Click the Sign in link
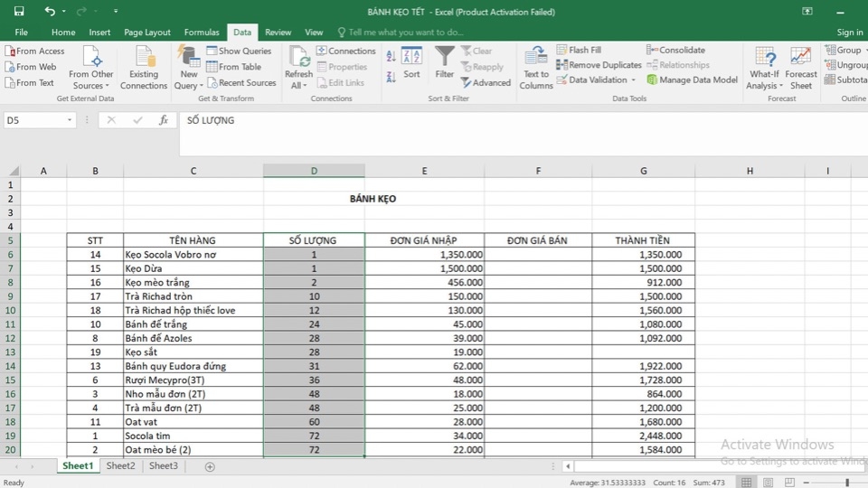The width and height of the screenshot is (868, 488). pos(849,33)
